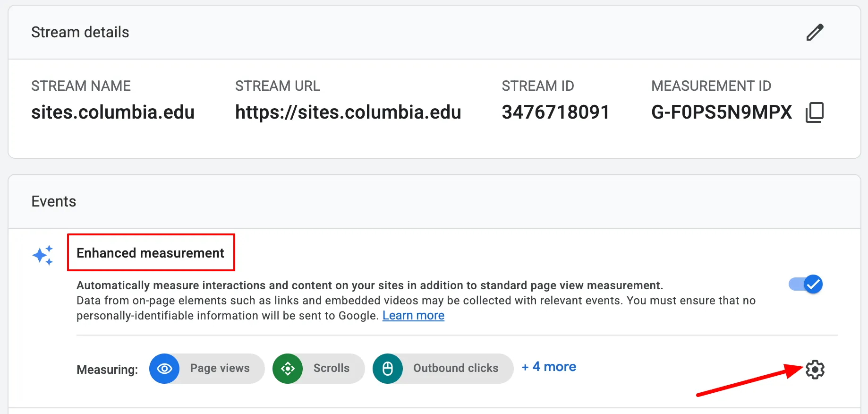Click the sites.columbia.edu stream name
This screenshot has width=868, height=414.
(113, 112)
